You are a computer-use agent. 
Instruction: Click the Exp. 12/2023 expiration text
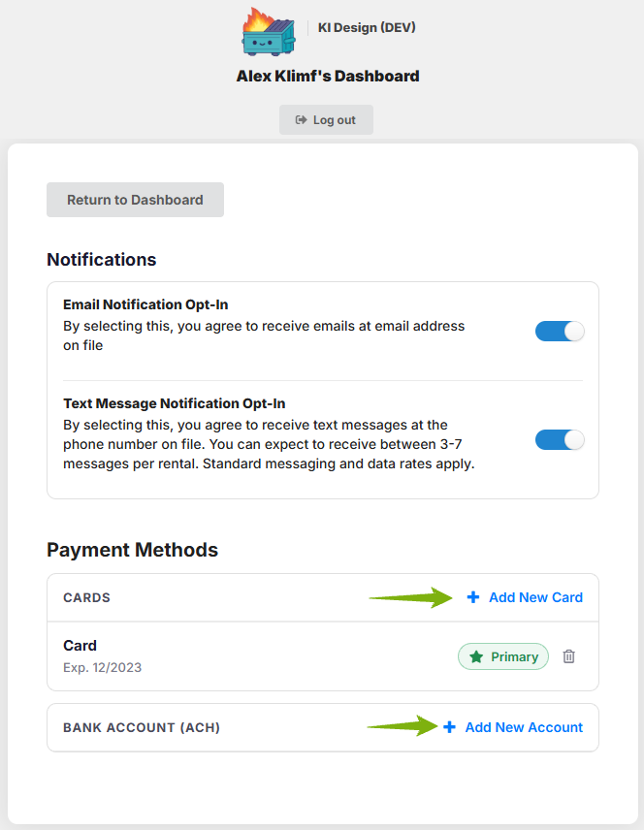102,667
